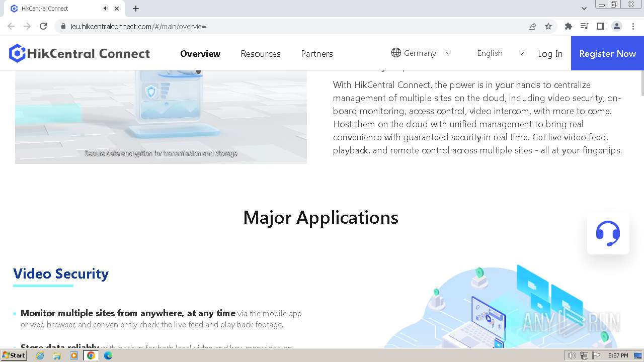Open the Resources menu item

[261, 53]
